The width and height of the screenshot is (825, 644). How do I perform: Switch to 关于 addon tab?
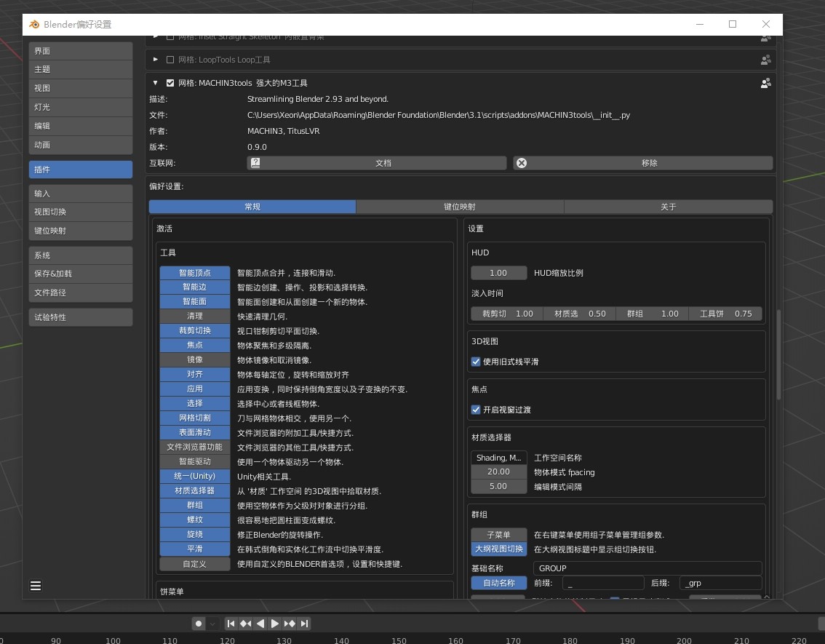[669, 207]
